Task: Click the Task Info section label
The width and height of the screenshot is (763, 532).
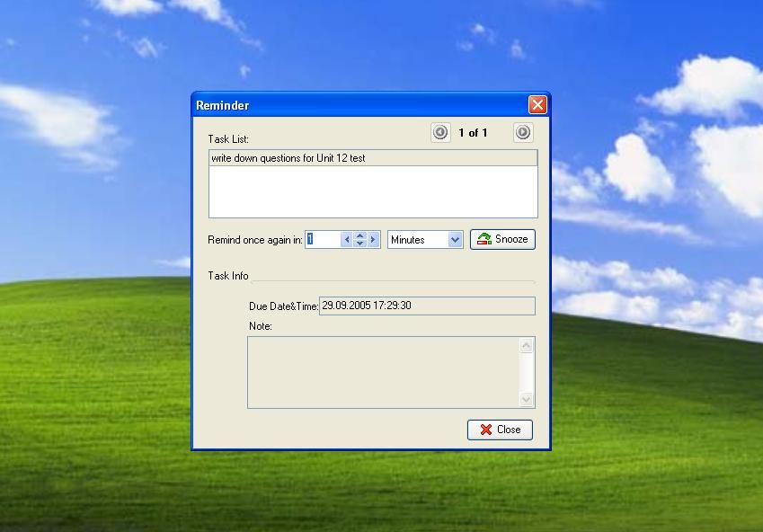Action: pos(228,276)
